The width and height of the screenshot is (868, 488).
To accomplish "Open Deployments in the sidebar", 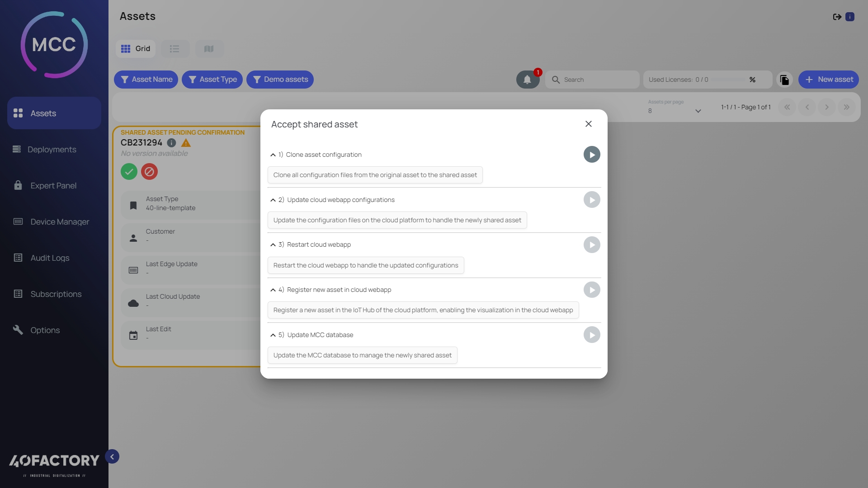I will coord(52,150).
